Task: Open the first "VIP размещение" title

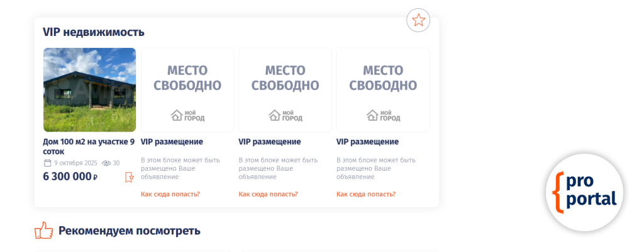Action: (x=172, y=142)
